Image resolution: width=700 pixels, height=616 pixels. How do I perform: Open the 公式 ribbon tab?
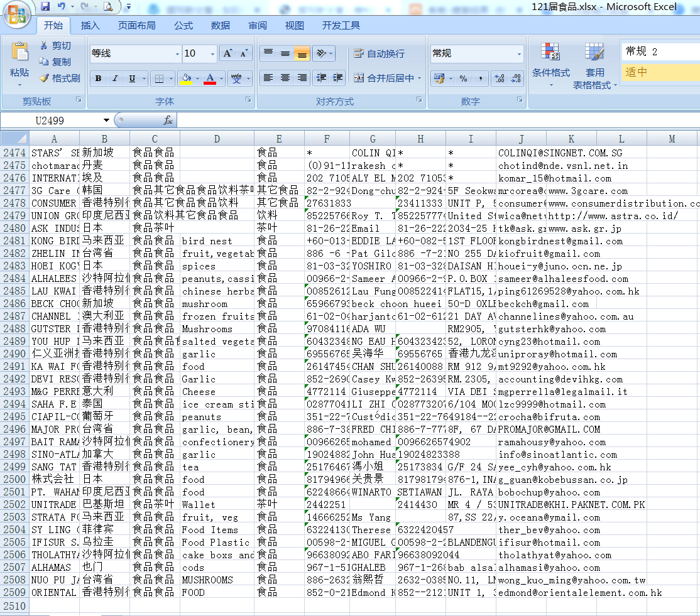[183, 25]
